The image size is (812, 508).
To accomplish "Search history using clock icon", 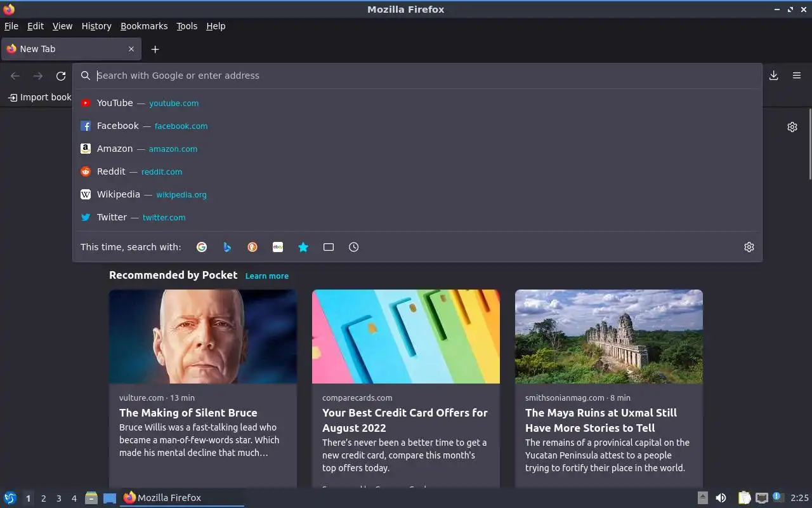I will (354, 247).
